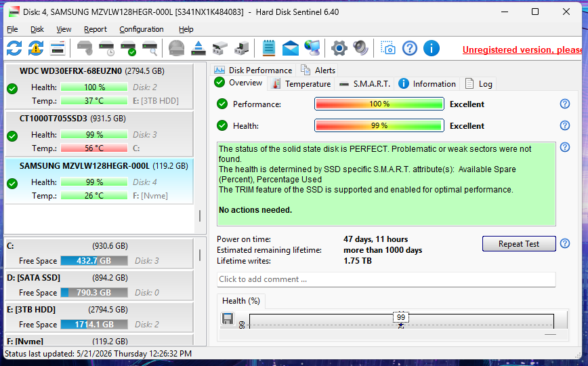This screenshot has height=366, width=588.
Task: Click the C: partition free space bar
Action: point(94,260)
